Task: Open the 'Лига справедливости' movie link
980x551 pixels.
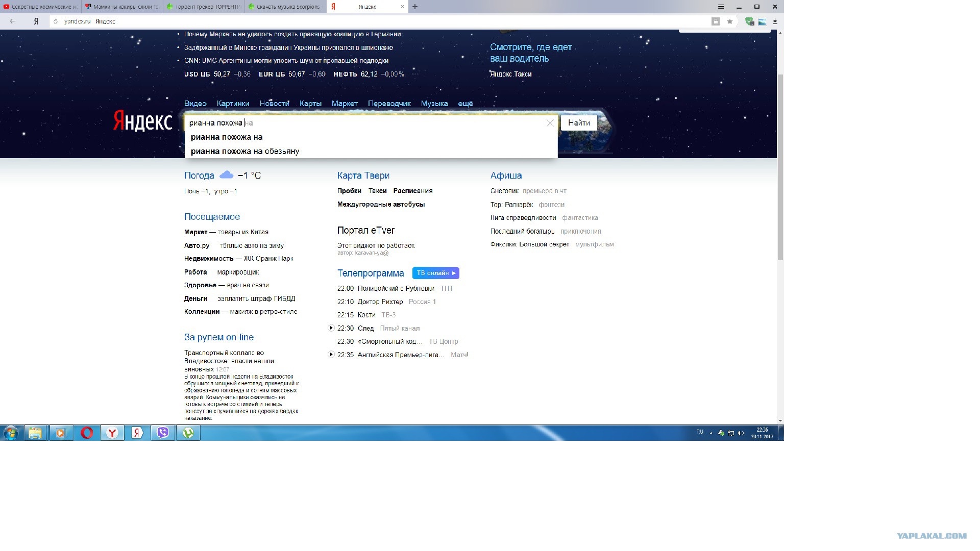Action: (x=523, y=218)
